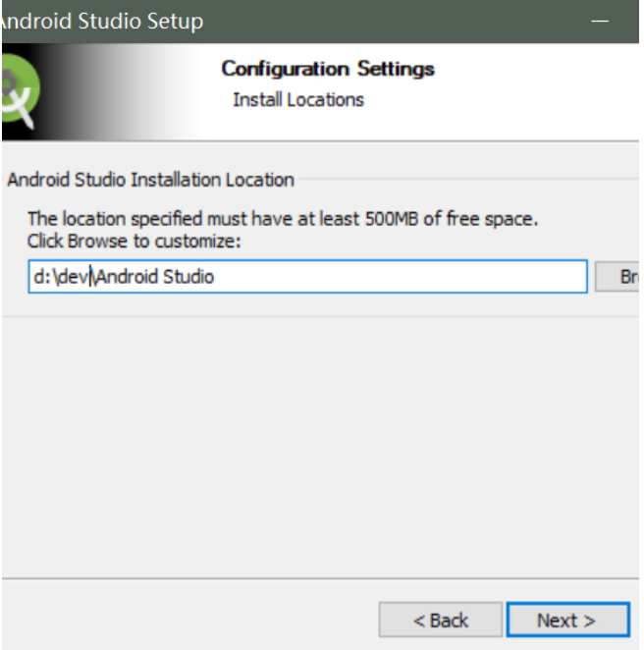Place cursor at end of "Android Studio" path text
The height and width of the screenshot is (650, 644).
click(x=214, y=277)
